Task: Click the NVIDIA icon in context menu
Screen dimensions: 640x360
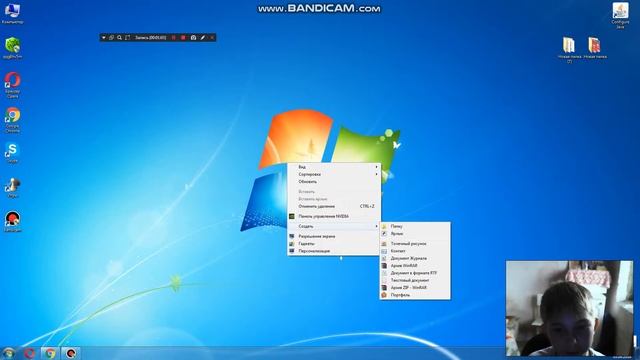Action: pos(292,216)
